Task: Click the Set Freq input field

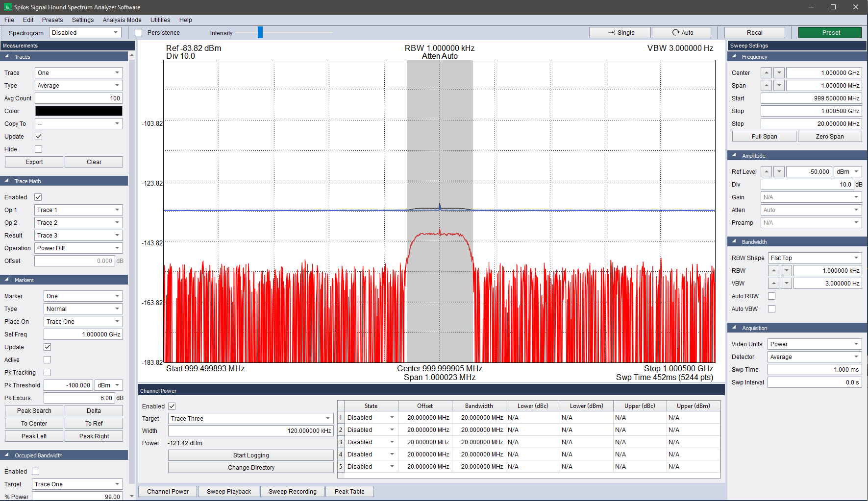Action: (x=83, y=334)
